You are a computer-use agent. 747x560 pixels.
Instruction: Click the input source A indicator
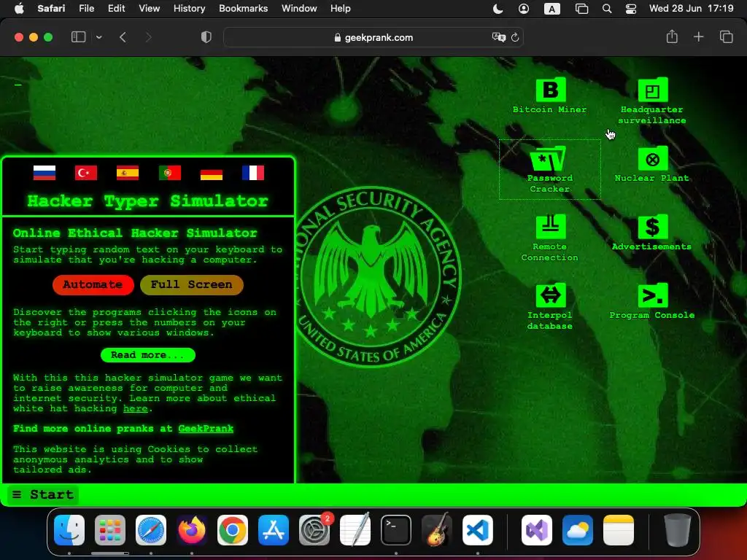[x=551, y=9]
